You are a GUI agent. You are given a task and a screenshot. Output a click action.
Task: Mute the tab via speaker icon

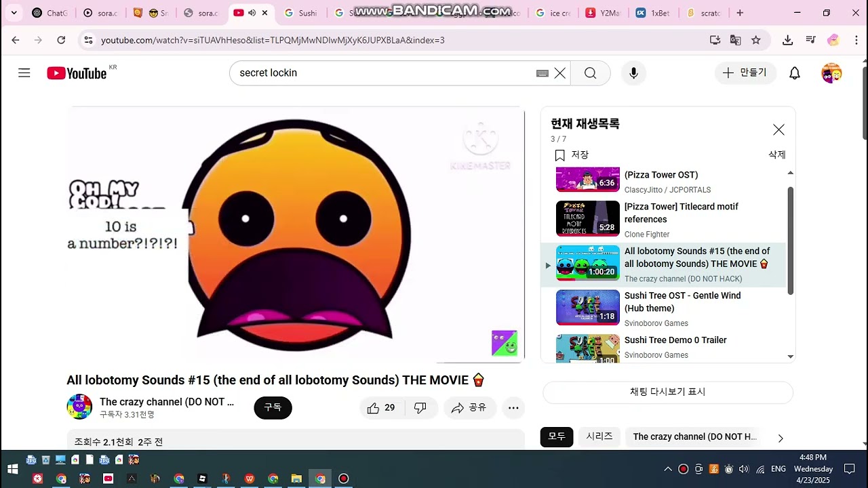tap(252, 13)
